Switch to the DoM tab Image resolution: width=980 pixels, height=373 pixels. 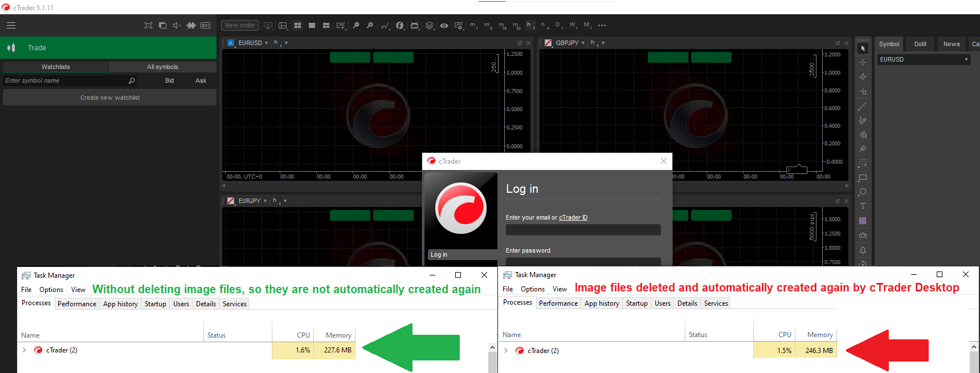tap(920, 44)
